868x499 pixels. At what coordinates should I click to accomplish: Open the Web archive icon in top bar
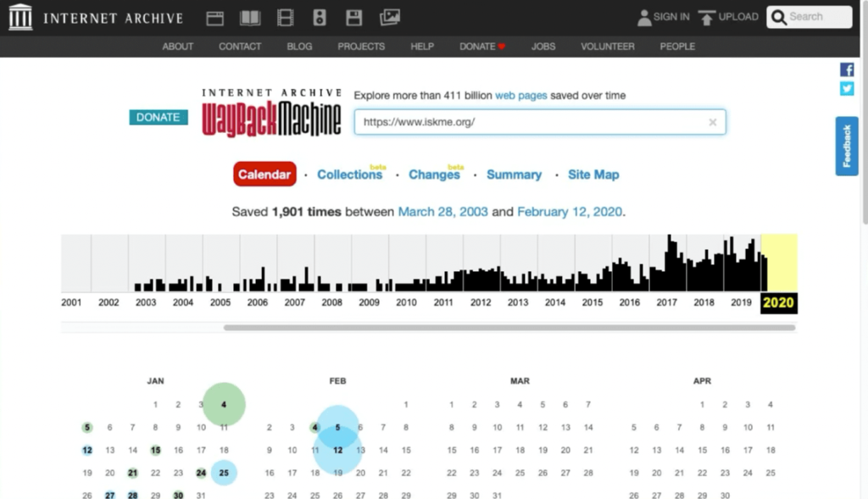[215, 17]
